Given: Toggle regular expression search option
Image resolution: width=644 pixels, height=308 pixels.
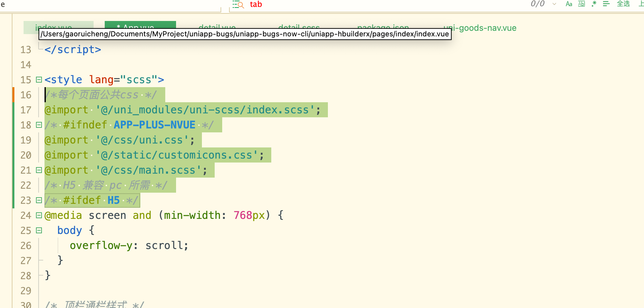Looking at the screenshot, I should pos(594,4).
